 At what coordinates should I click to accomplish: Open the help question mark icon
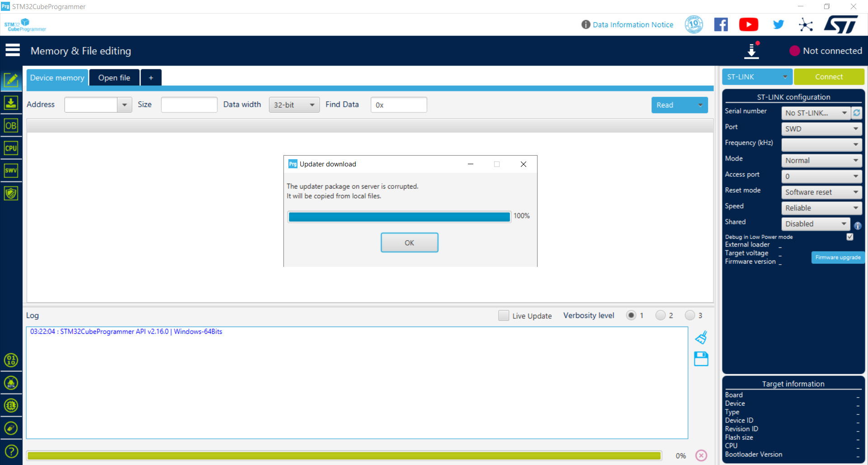coord(11,451)
